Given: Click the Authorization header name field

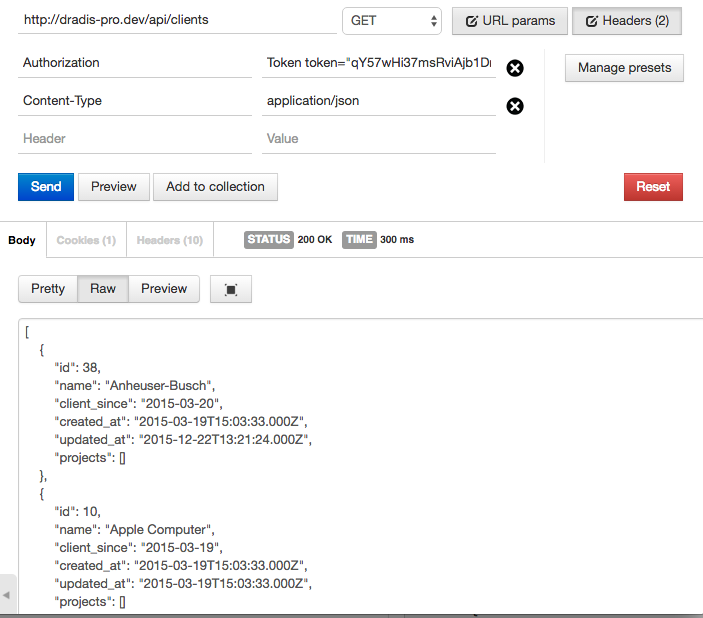Looking at the screenshot, I should click(135, 63).
